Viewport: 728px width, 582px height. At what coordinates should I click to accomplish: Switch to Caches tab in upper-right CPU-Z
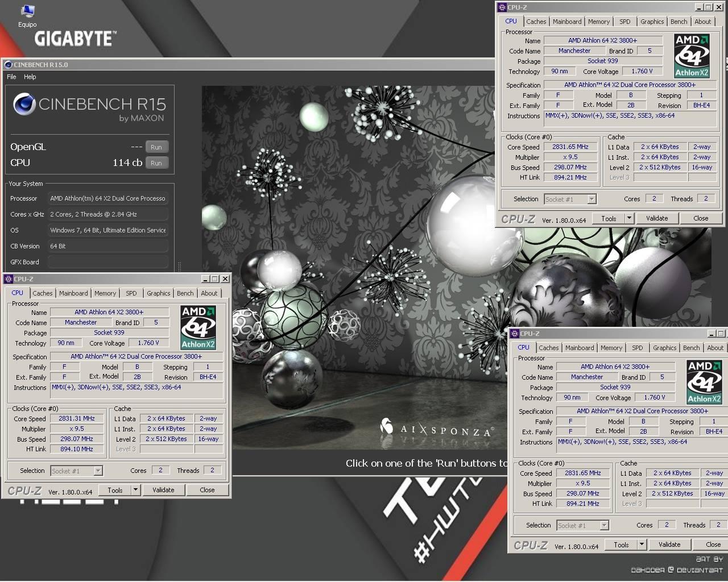click(x=536, y=22)
